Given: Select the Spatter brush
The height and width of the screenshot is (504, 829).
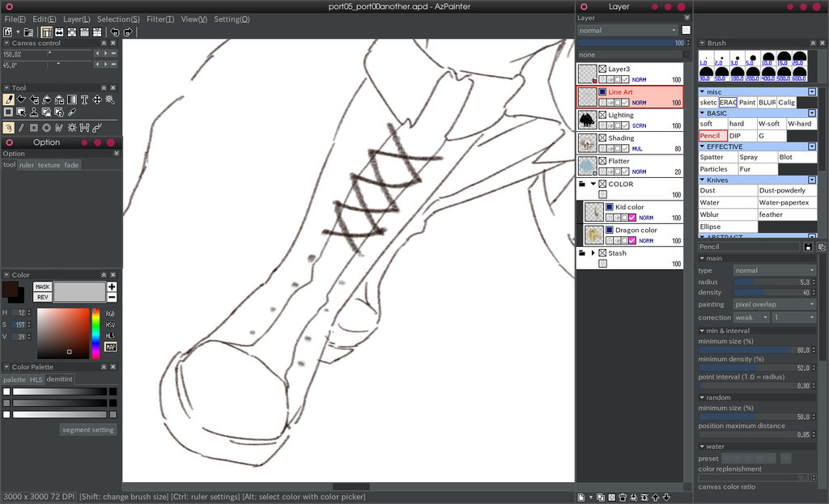Looking at the screenshot, I should pyautogui.click(x=718, y=157).
